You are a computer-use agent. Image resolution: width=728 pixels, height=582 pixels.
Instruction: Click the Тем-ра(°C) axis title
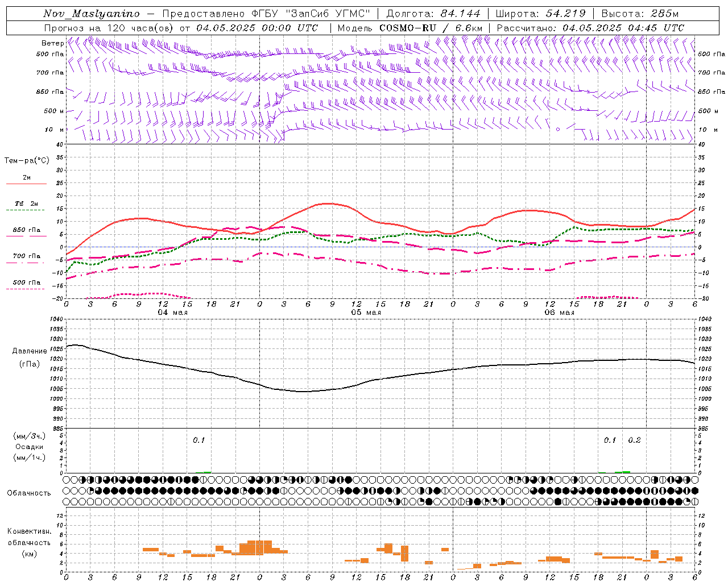tap(27, 161)
